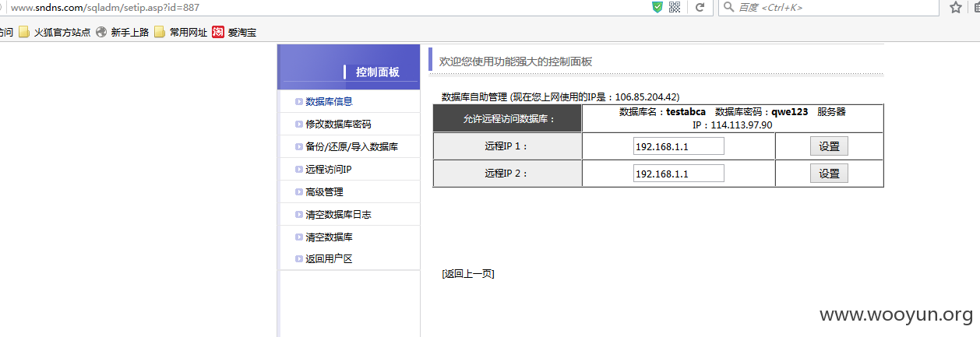The height and width of the screenshot is (337, 980).
Task: Click the 返回上一页 link
Action: click(468, 273)
